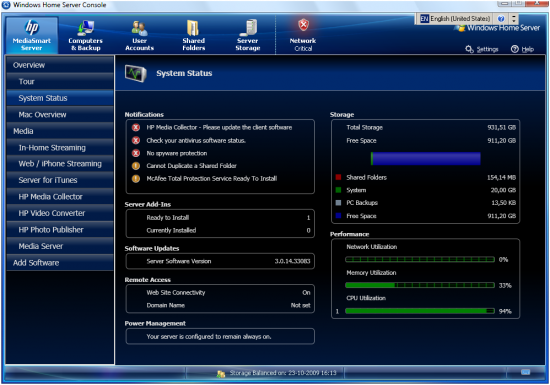Click the Memory Utilization meter bar

(x=420, y=285)
